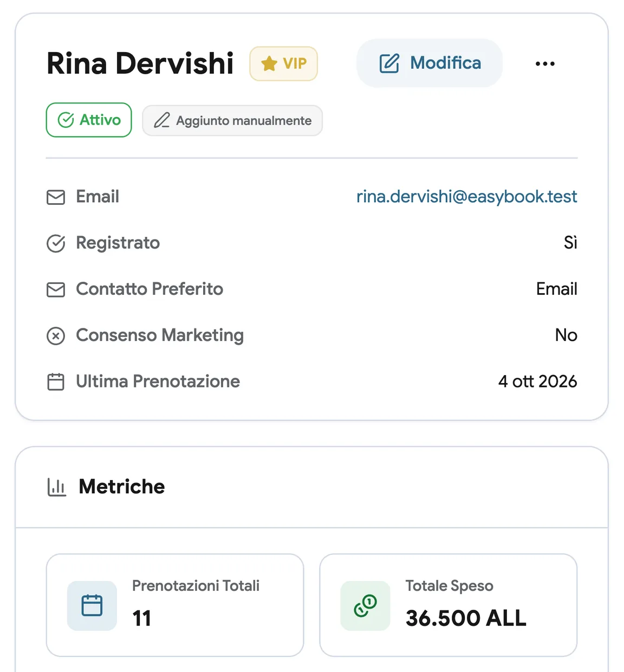The width and height of the screenshot is (624, 672).
Task: Click the Modifica edit button
Action: pyautogui.click(x=430, y=63)
